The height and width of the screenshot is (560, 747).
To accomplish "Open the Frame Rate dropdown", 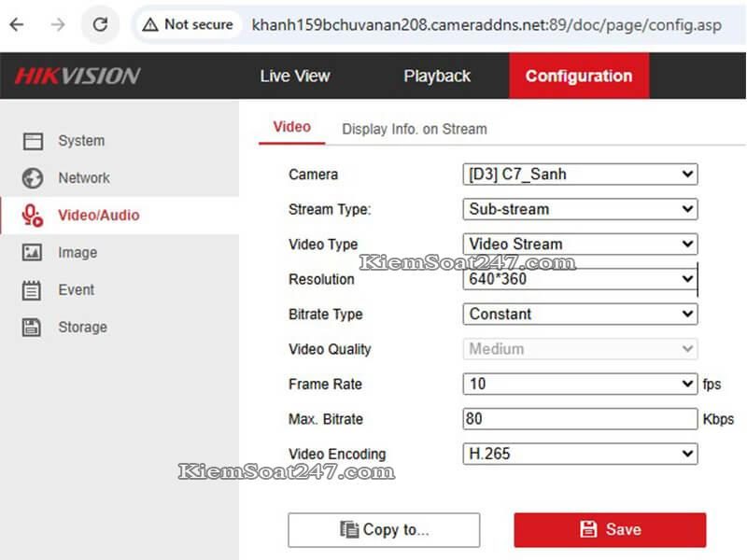I will [580, 384].
